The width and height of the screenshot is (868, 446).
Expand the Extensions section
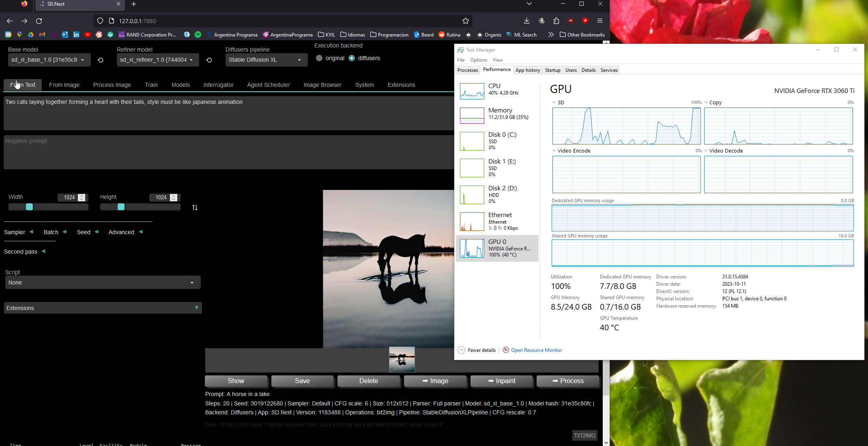102,308
